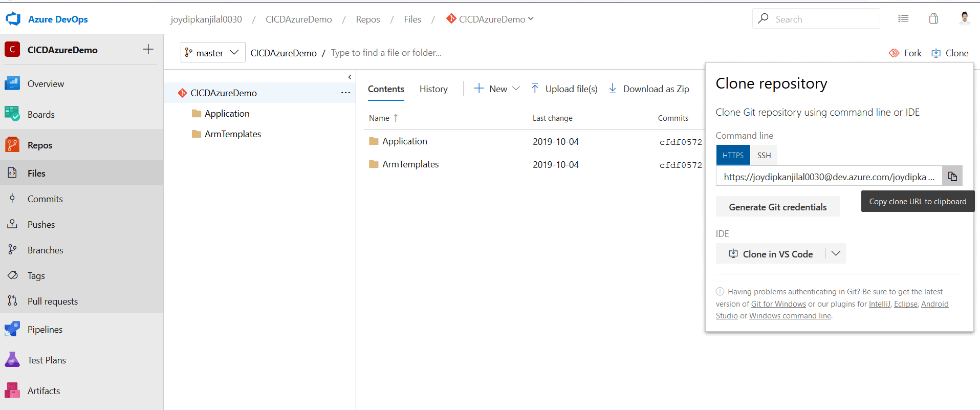Click Generate Git credentials button
This screenshot has height=410, width=980.
[777, 207]
